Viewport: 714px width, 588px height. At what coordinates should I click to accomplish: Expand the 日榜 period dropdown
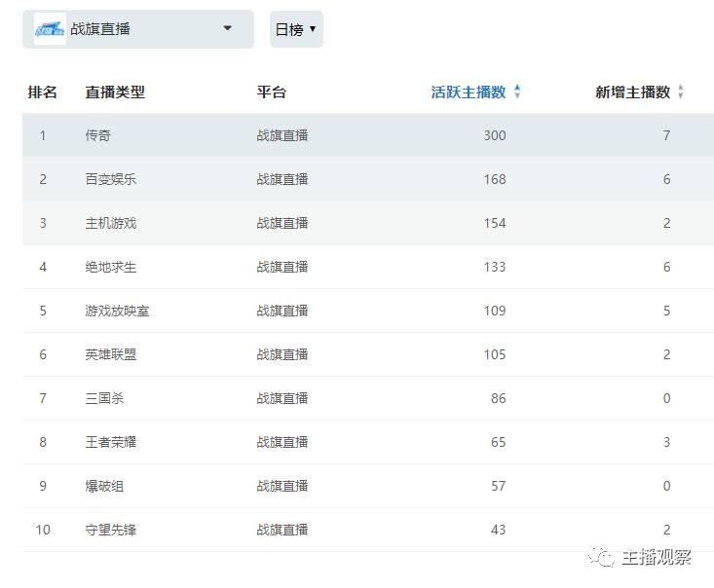click(x=296, y=30)
